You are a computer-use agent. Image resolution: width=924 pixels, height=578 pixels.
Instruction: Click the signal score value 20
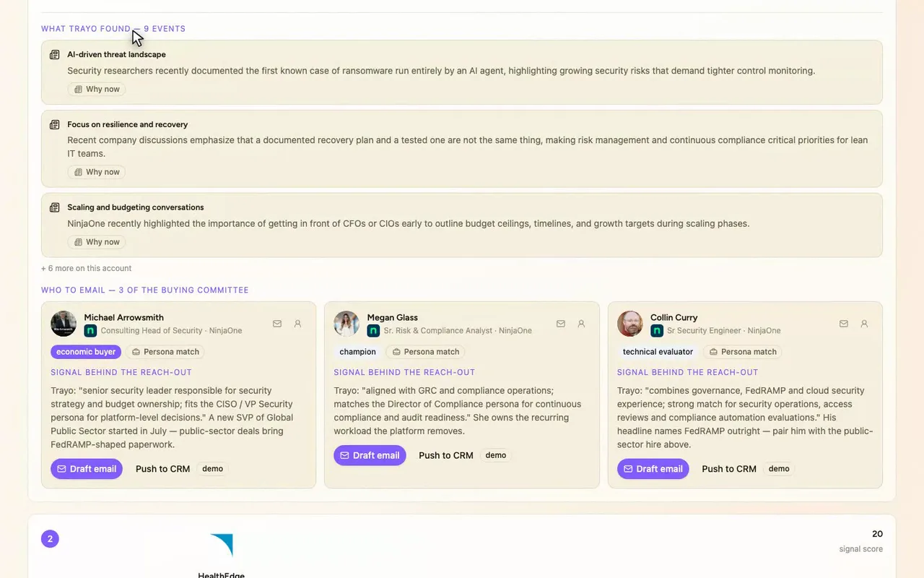click(x=877, y=534)
